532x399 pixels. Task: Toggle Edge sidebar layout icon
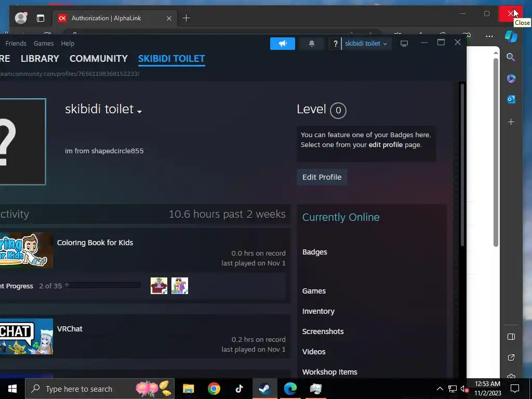point(511,337)
